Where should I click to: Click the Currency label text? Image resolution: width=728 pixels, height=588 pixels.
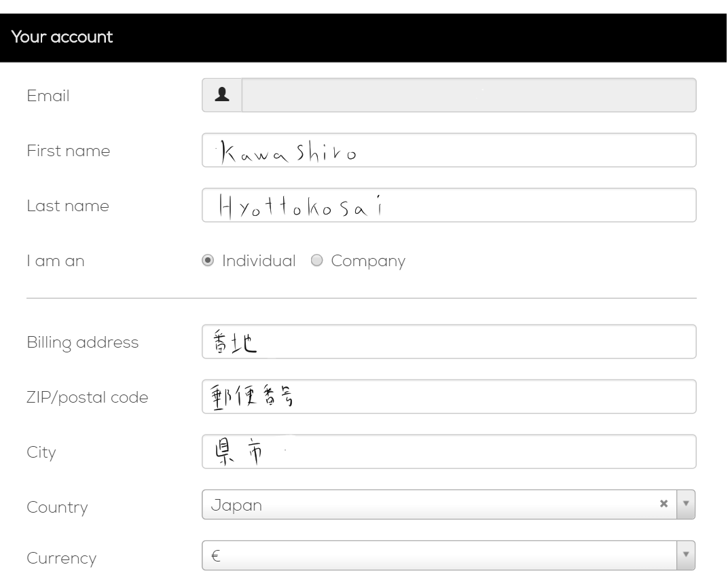[x=61, y=558]
